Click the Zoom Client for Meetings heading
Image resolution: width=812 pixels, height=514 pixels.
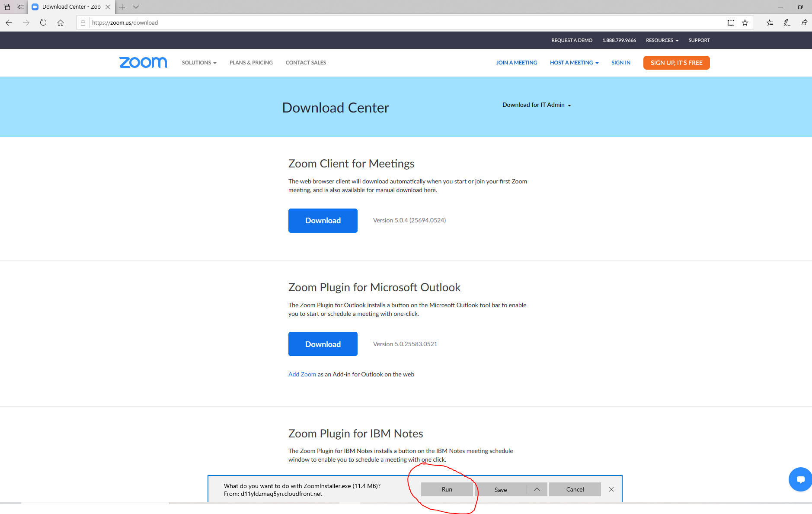click(x=351, y=164)
